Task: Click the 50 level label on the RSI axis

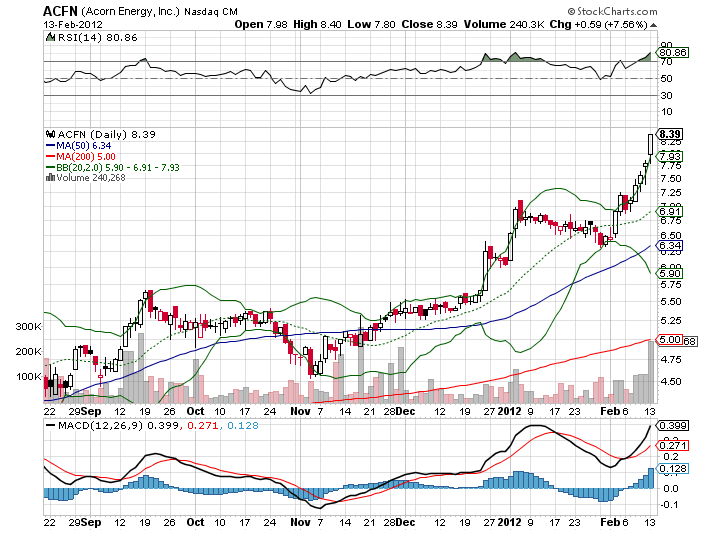Action: pos(666,78)
